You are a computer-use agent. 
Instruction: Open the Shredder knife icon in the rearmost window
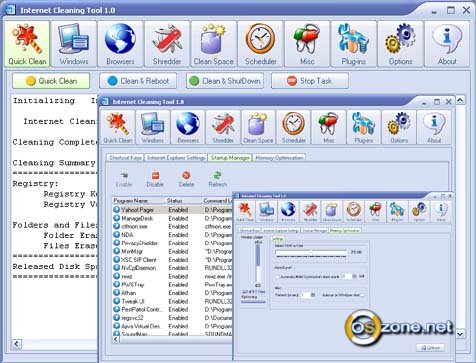pos(167,44)
